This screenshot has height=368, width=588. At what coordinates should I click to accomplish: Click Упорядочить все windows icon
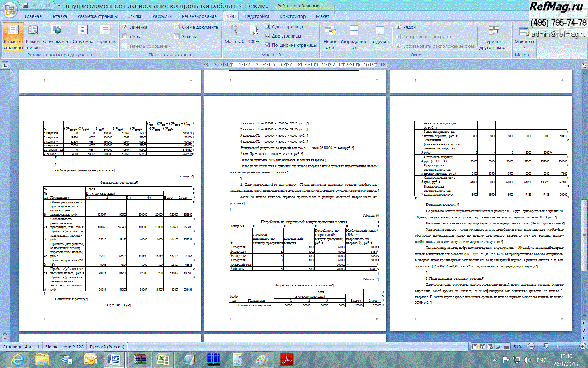353,30
